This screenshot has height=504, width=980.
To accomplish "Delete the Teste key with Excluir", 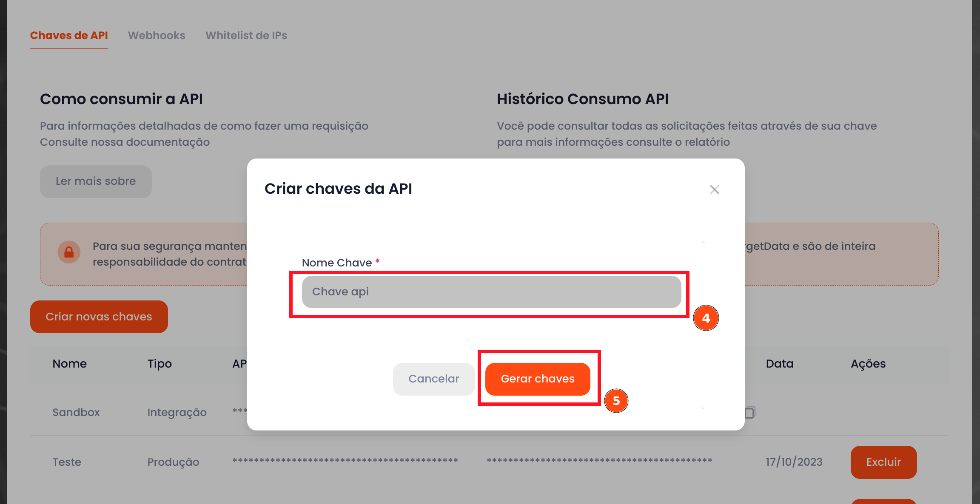I will [883, 462].
